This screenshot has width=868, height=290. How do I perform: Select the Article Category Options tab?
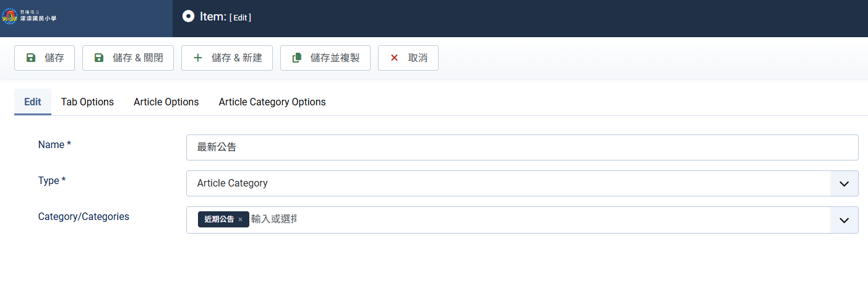point(272,102)
